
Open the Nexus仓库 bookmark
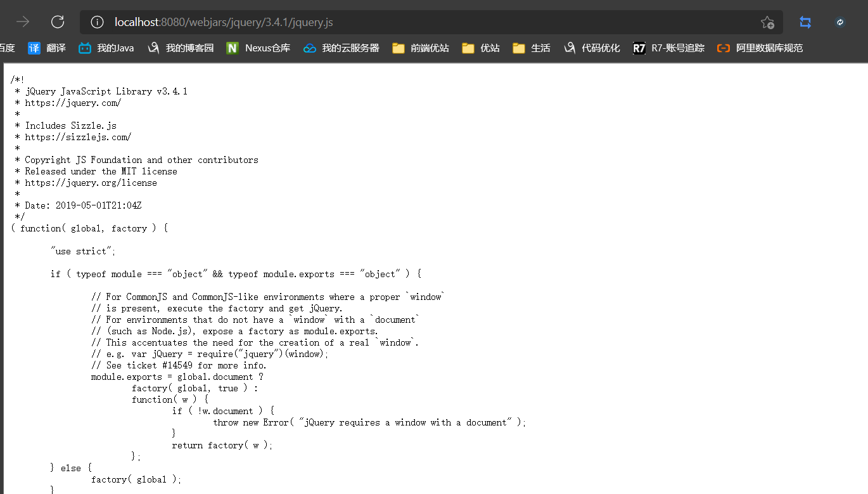tap(258, 48)
